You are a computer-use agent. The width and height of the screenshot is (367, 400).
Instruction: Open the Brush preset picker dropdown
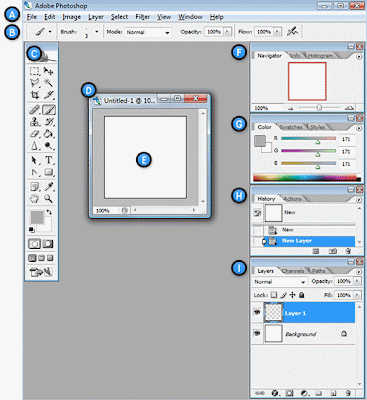(97, 32)
